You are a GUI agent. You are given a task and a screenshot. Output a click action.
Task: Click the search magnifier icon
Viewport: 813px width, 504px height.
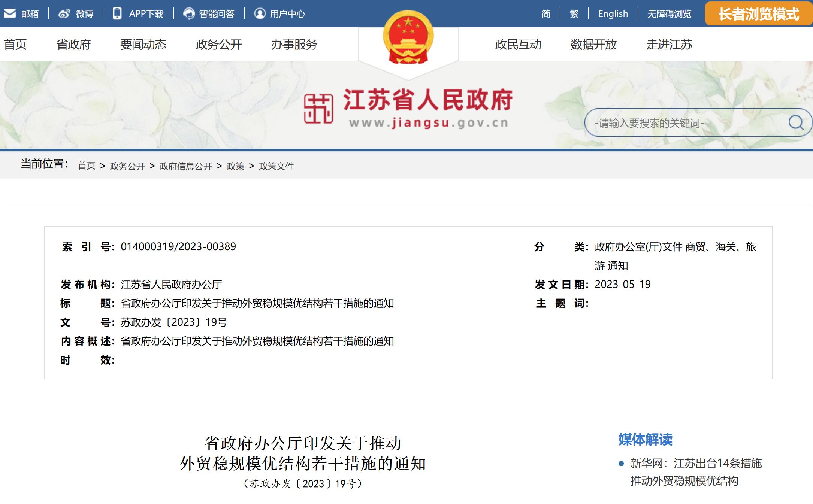[x=796, y=122]
